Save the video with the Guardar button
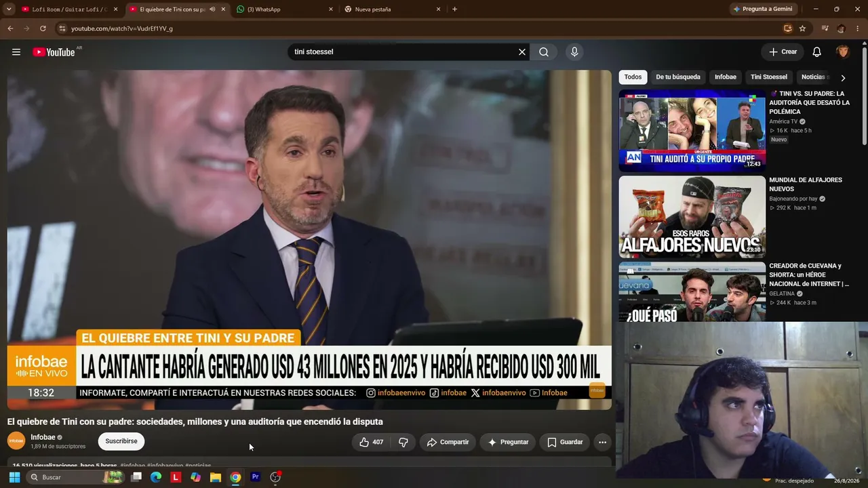Screen dimensions: 868x488 coord(565,442)
